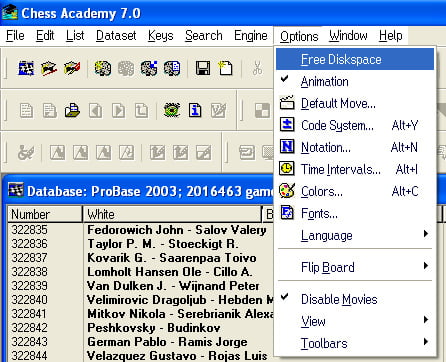Screen dimensions: 446x362
Task: Open the File menu
Action: (15, 35)
